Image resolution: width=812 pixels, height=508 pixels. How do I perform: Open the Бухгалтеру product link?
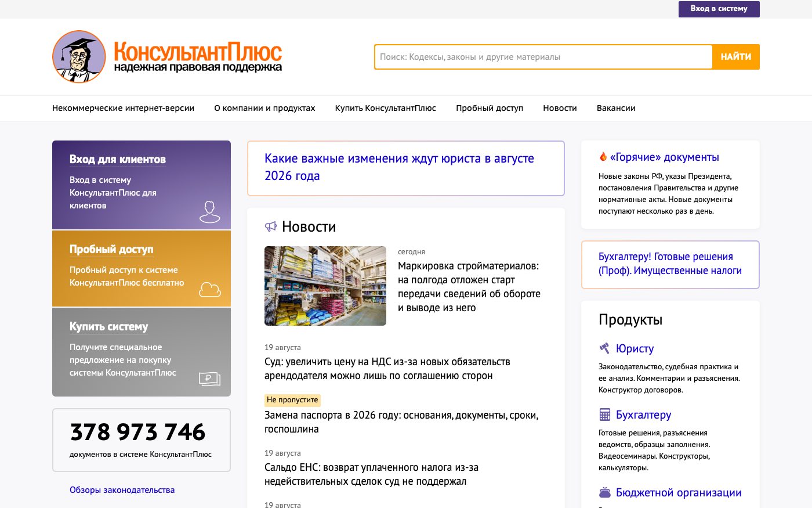coord(643,415)
